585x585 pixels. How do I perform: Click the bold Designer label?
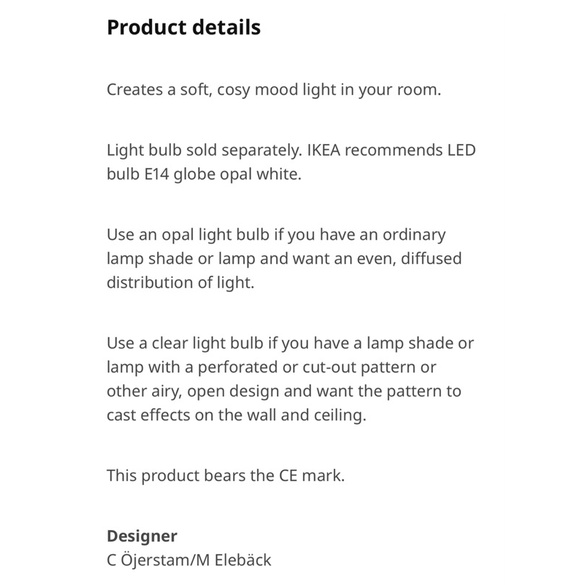tap(142, 536)
